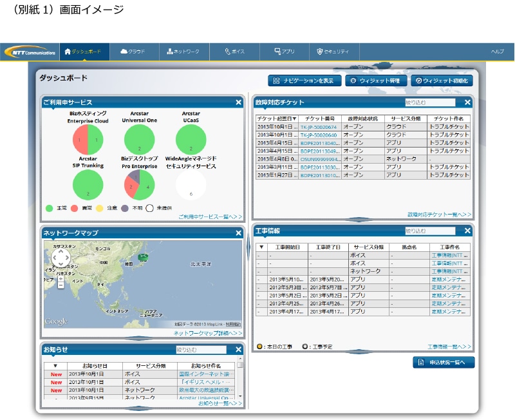Open 欧州最大の放送技術展 notice link

tap(207, 390)
